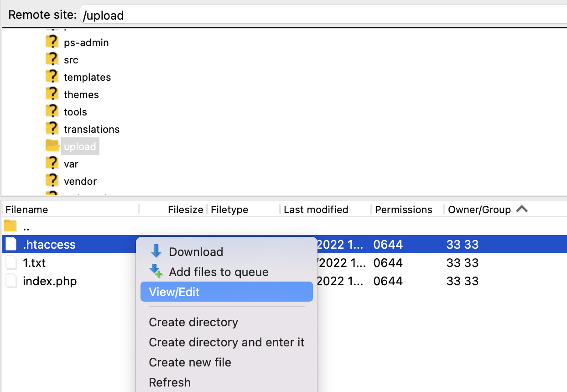Screen dimensions: 567x392
Task: Sort by the Permissions column header
Action: pos(408,209)
